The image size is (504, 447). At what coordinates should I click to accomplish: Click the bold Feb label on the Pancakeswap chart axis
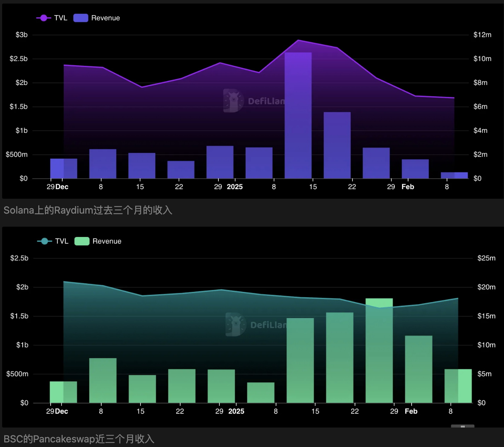(411, 411)
